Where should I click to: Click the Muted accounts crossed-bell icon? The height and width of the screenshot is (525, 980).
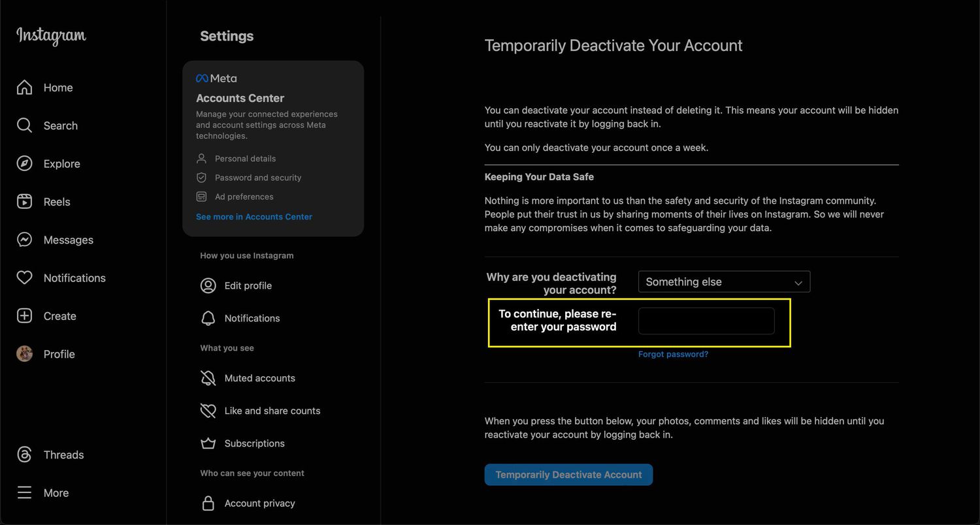click(208, 378)
